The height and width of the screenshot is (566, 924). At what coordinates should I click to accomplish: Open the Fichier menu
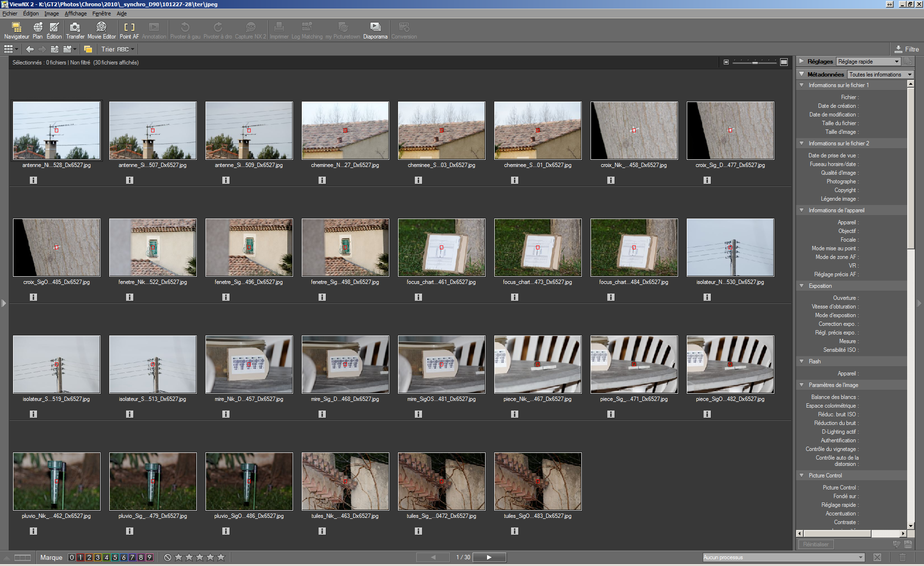[10, 13]
